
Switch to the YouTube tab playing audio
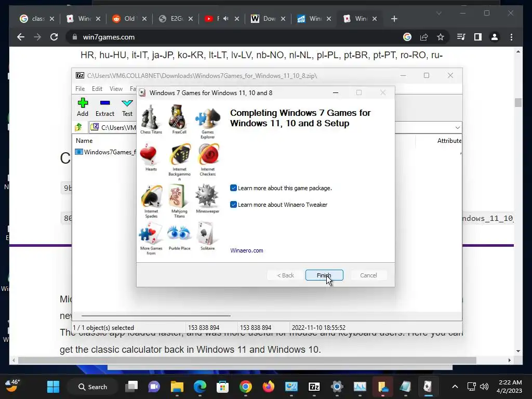[x=222, y=19]
